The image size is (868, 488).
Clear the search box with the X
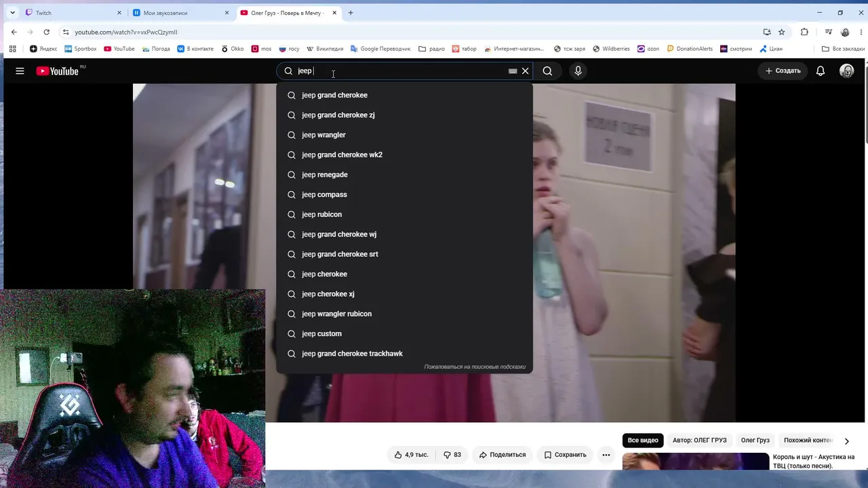pos(525,71)
